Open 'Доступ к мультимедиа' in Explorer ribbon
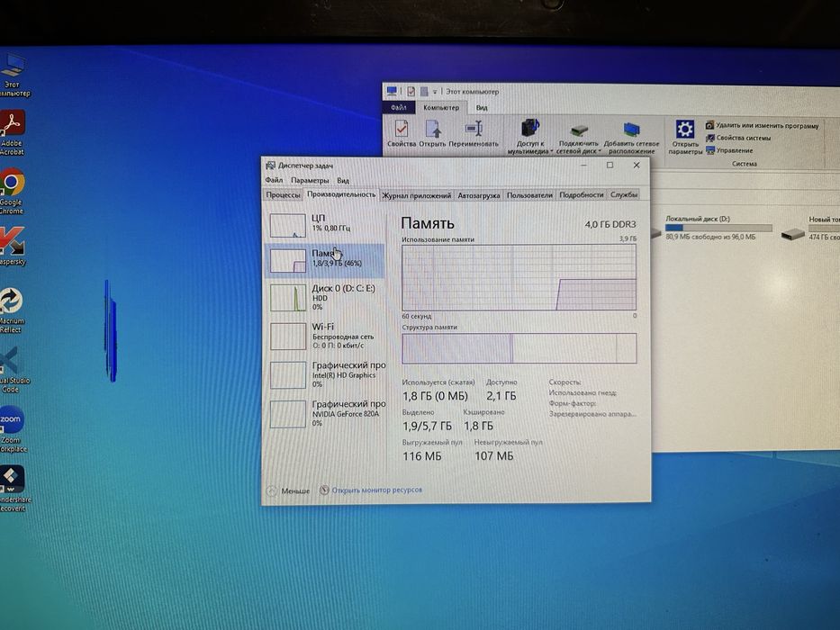Image resolution: width=840 pixels, height=630 pixels. [x=529, y=137]
